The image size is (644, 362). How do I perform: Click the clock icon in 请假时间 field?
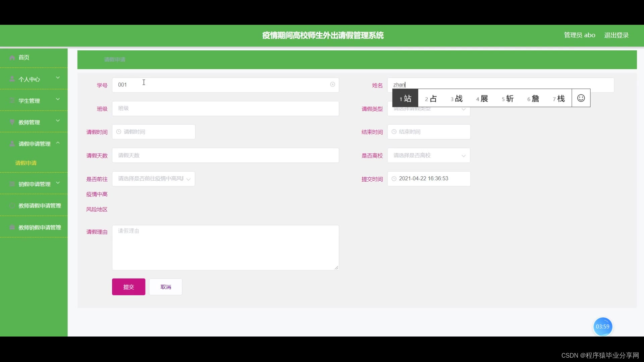tap(119, 132)
